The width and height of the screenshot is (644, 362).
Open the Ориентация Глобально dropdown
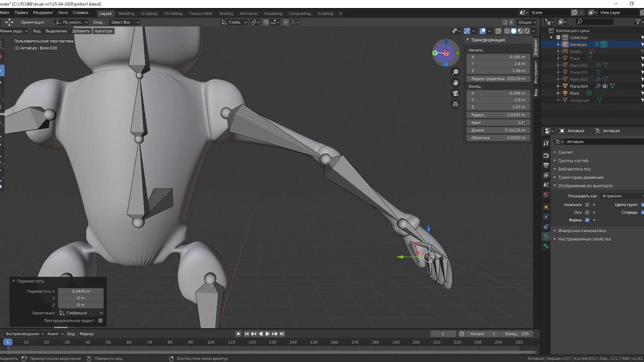click(x=81, y=313)
